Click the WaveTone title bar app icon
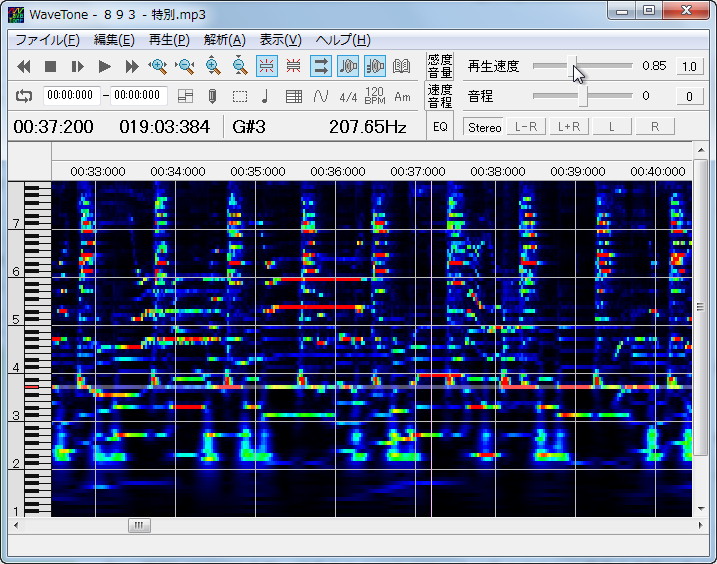 pyautogui.click(x=16, y=15)
